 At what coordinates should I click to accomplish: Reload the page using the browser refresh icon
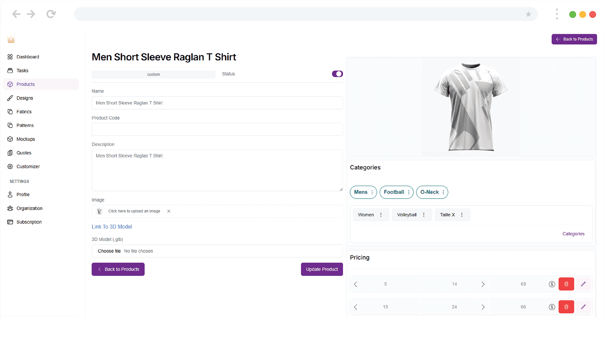(51, 14)
